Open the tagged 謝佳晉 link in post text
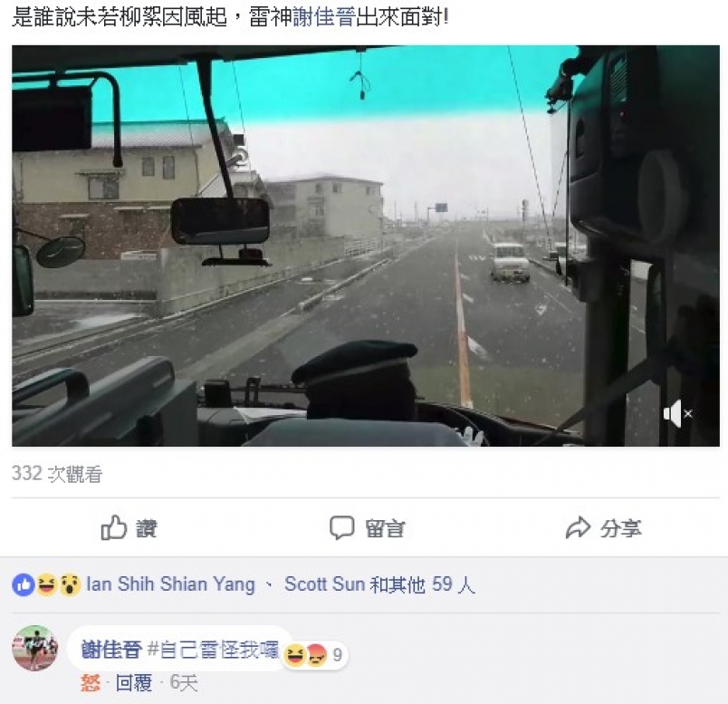 click(324, 17)
